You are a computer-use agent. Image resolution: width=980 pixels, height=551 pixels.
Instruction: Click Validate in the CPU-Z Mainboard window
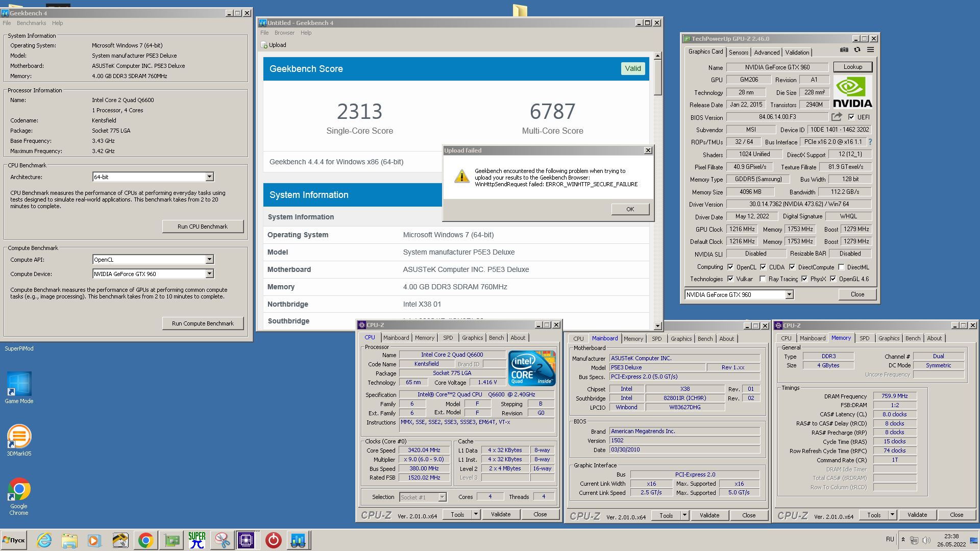pyautogui.click(x=709, y=515)
